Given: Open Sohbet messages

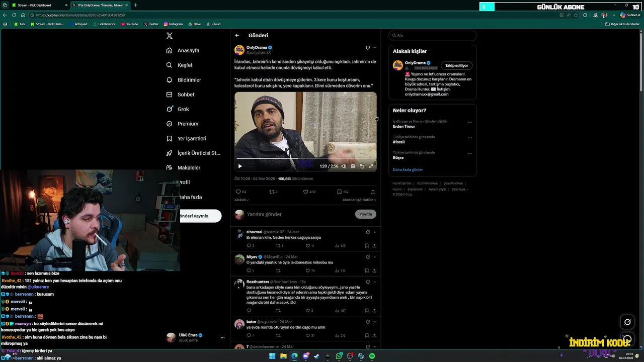Looking at the screenshot, I should click(180, 95).
